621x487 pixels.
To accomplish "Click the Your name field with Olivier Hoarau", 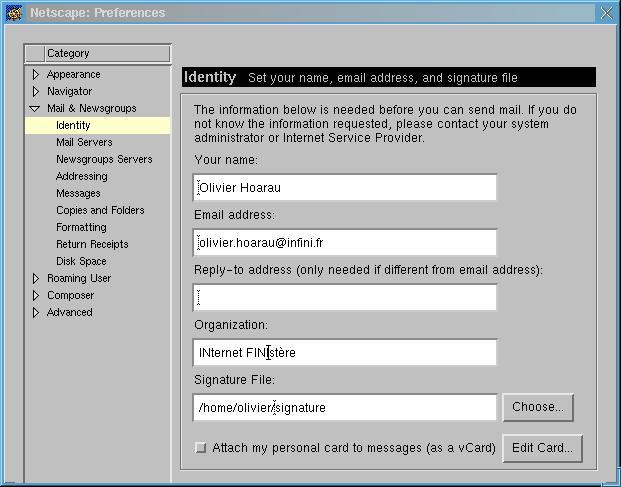I will pos(345,187).
